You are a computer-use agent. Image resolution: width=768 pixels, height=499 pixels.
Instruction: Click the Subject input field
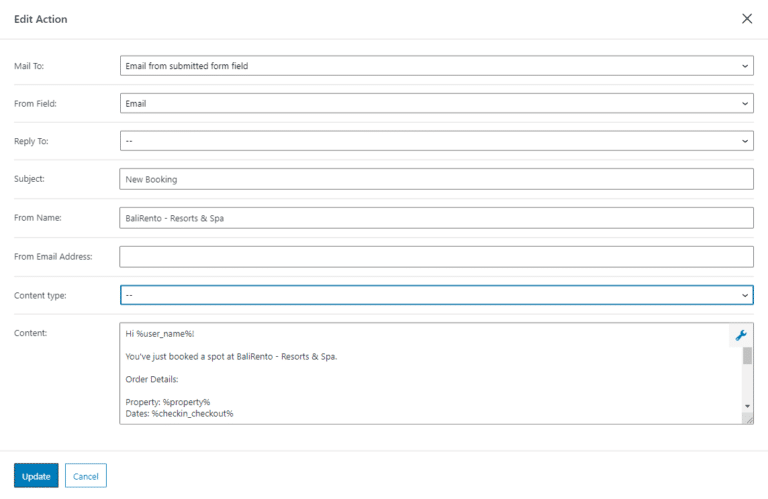(x=436, y=179)
